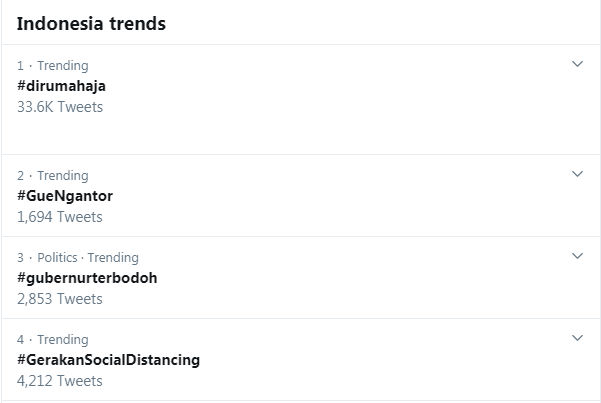601x403 pixels.
Task: Select the '2 · Trending' label
Action: [x=53, y=176]
